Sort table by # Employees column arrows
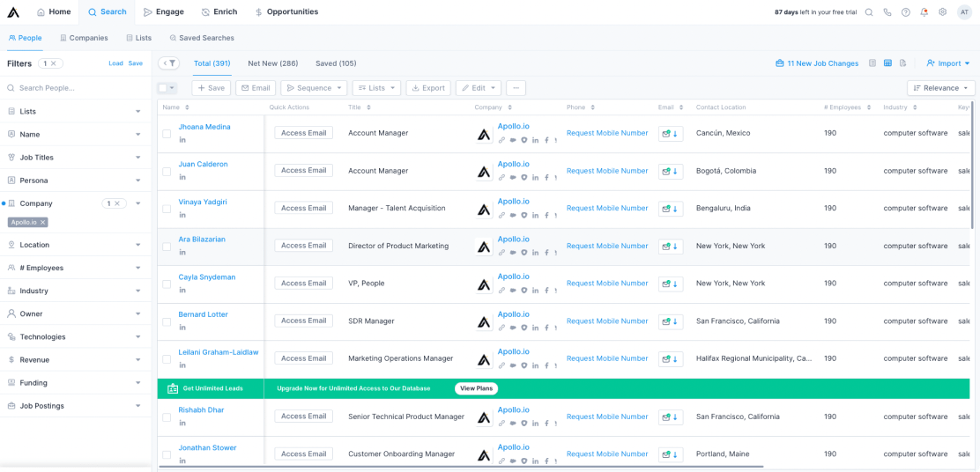The image size is (980, 472). (868, 107)
